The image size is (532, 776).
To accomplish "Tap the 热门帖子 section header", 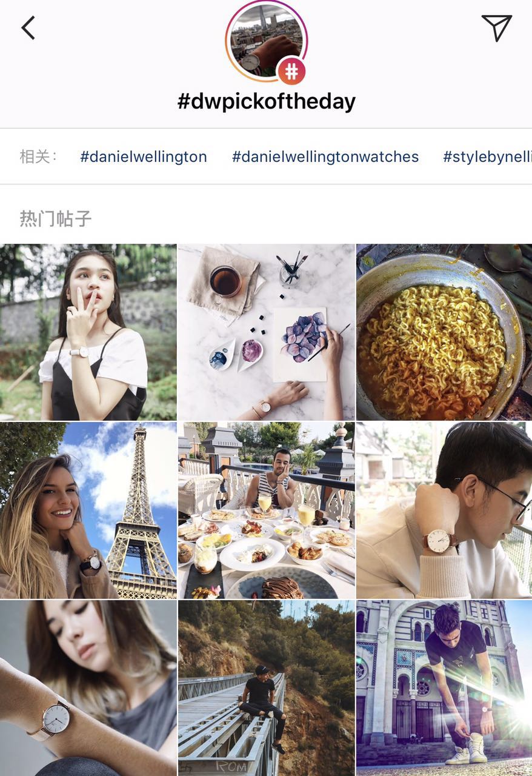I will (x=56, y=218).
